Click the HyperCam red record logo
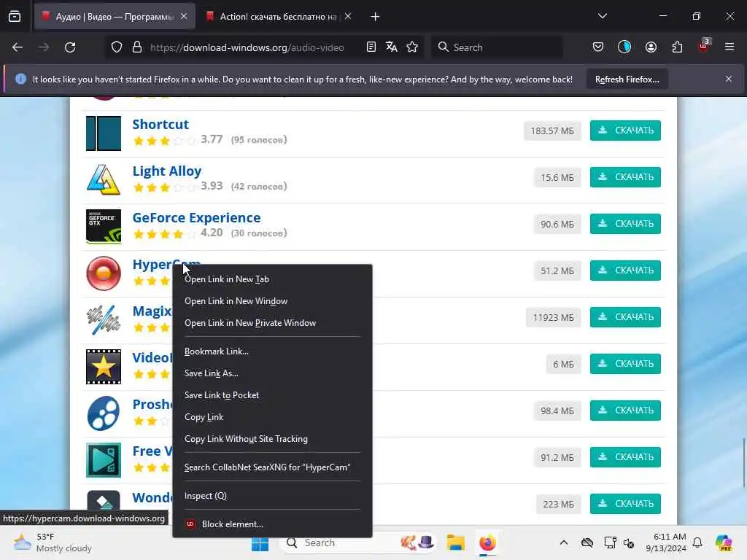Image resolution: width=747 pixels, height=560 pixels. (x=104, y=273)
